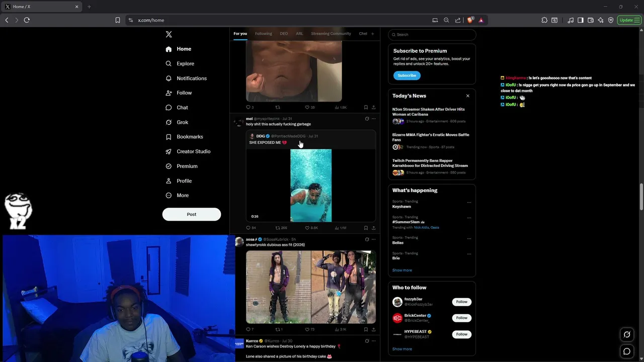Image resolution: width=644 pixels, height=362 pixels.
Task: Open a new browser tab
Action: (x=89, y=7)
